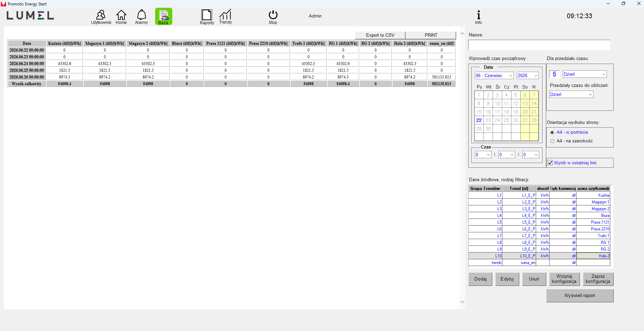Click the Usuń button
Viewport: 644px width, 331px height.
tap(534, 279)
